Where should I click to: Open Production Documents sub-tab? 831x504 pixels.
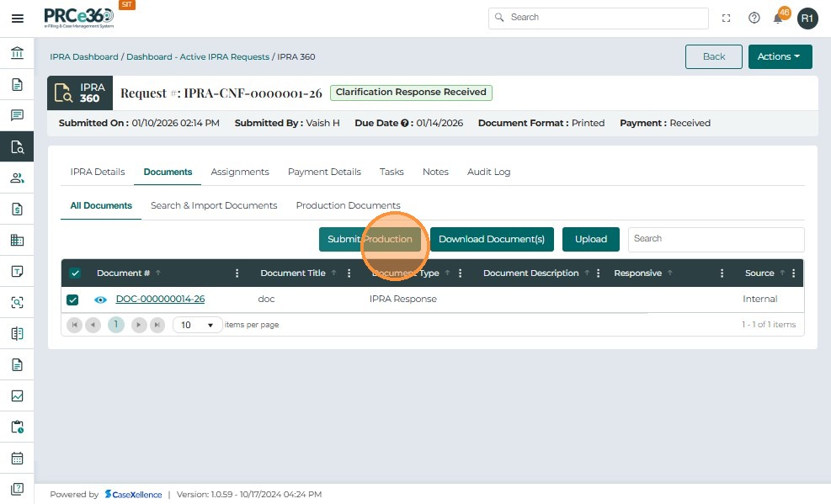[349, 205]
